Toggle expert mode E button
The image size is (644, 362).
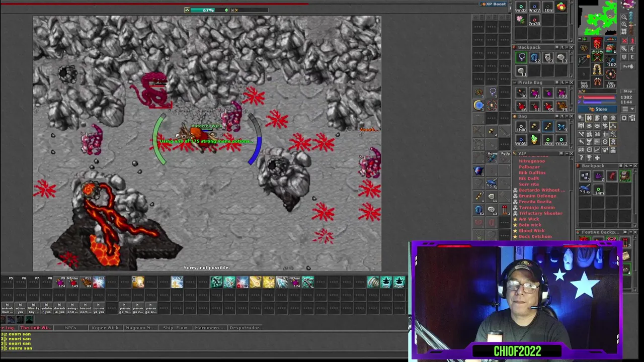pyautogui.click(x=632, y=57)
